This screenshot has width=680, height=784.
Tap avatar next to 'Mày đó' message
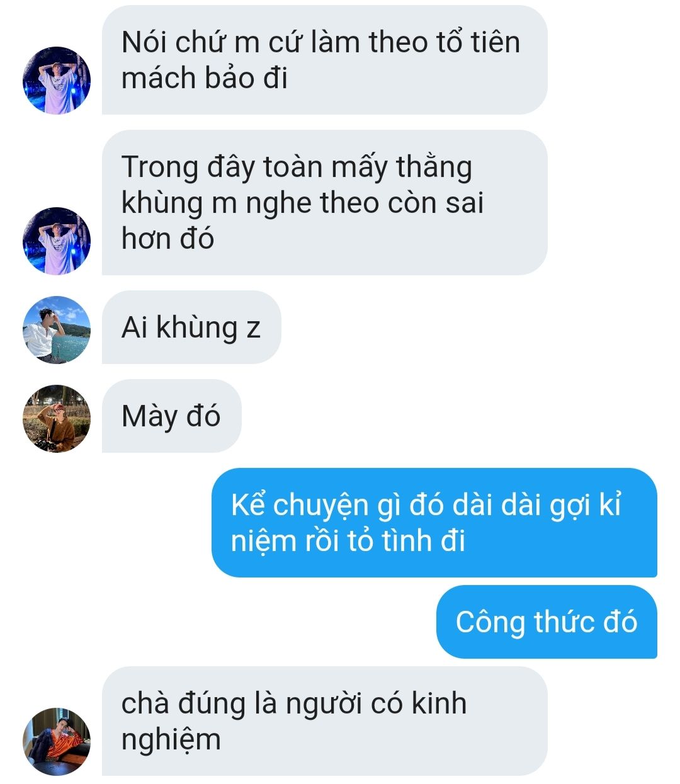pos(57,418)
